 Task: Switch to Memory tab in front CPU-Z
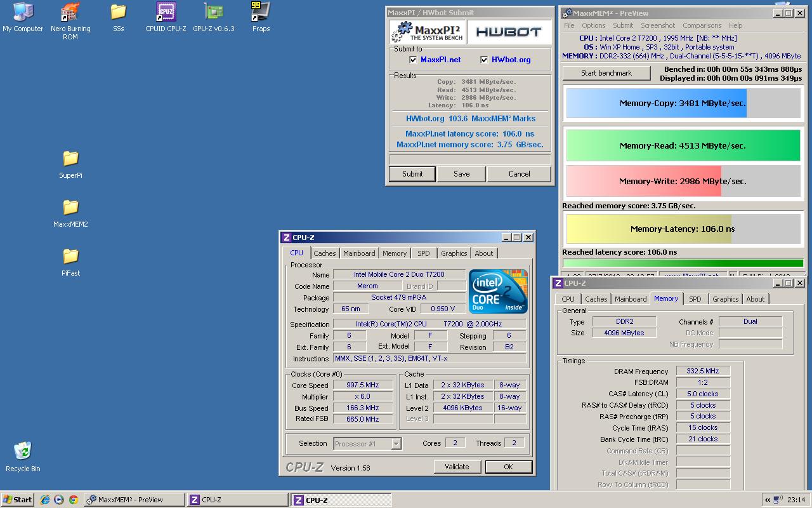[395, 253]
